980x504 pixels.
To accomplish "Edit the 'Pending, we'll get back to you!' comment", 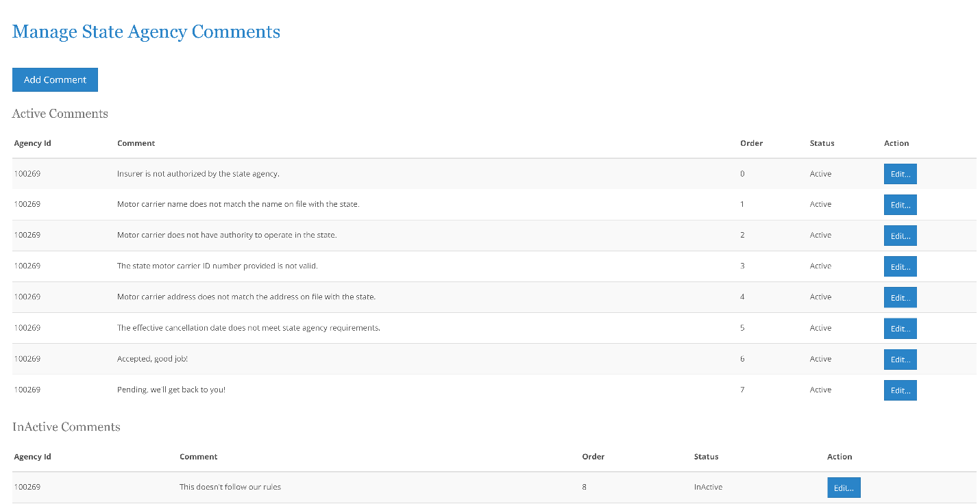I will 900,390.
